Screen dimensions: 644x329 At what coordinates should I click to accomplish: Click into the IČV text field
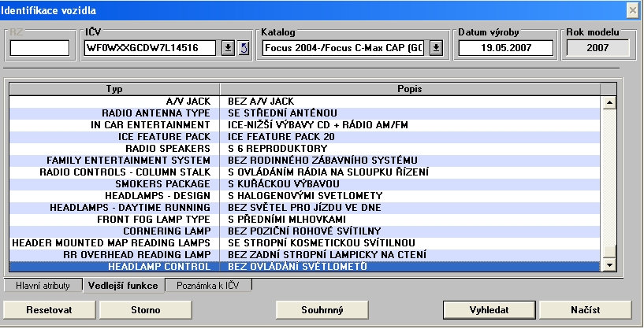pos(150,48)
